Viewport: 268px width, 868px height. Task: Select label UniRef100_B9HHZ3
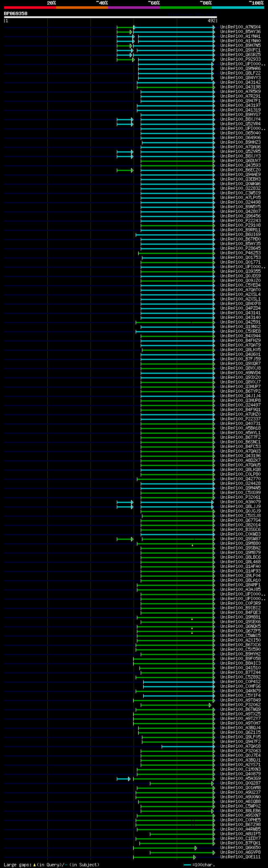240,143
